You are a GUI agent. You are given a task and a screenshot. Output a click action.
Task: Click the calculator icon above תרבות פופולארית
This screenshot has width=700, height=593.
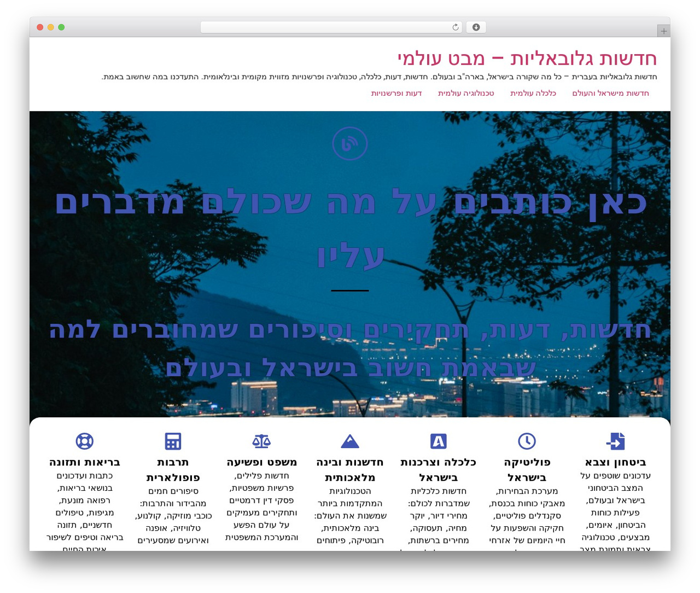[173, 441]
